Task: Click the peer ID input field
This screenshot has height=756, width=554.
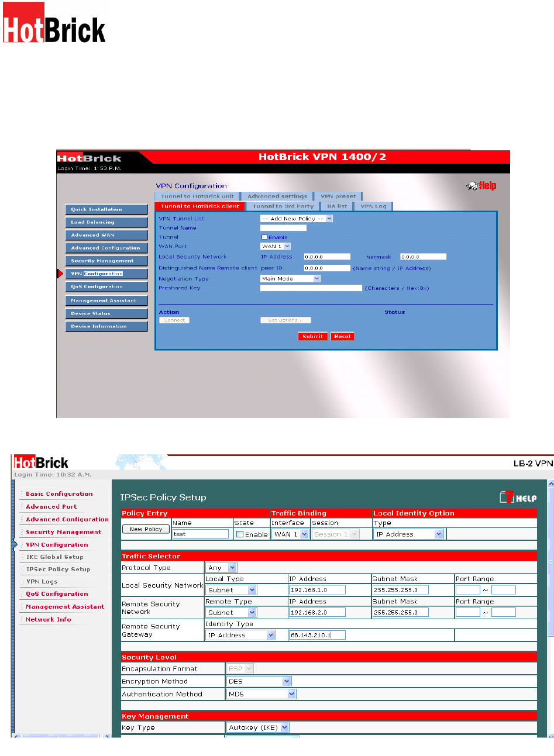Action: click(x=327, y=268)
